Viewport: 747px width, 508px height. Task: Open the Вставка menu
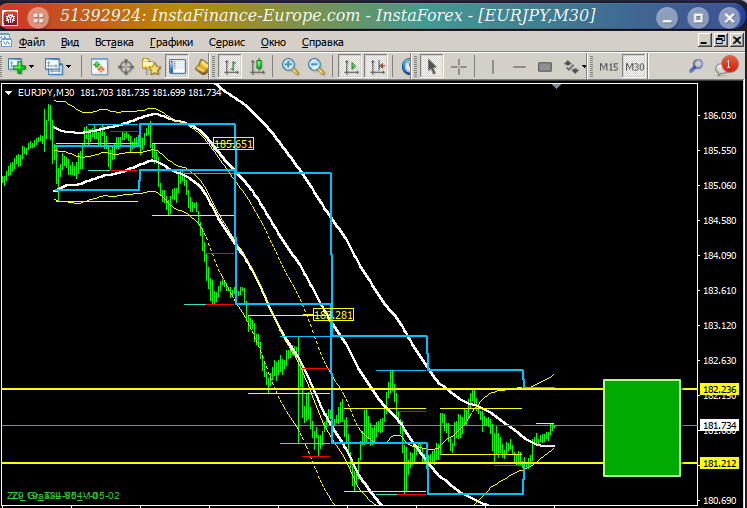[x=114, y=42]
